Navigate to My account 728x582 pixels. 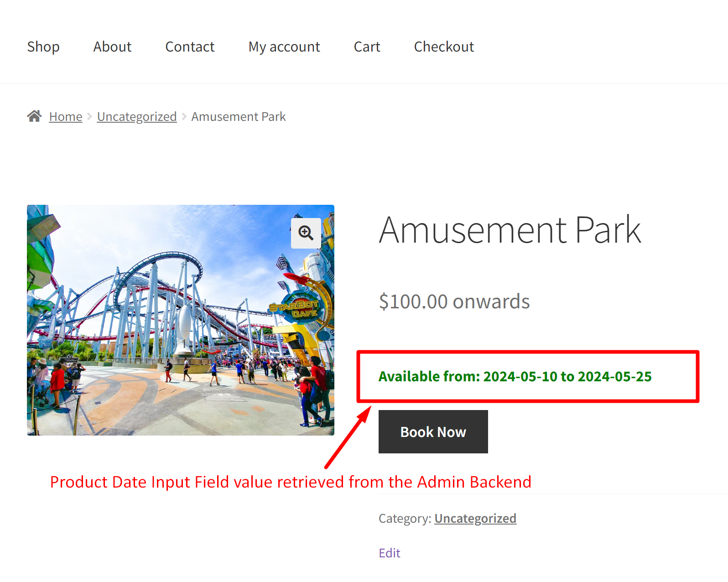point(284,47)
